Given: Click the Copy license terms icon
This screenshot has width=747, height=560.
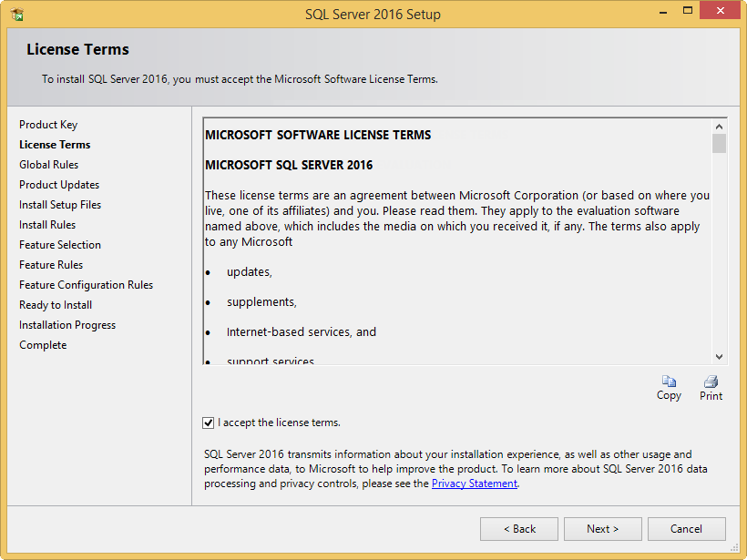Looking at the screenshot, I should click(x=669, y=382).
